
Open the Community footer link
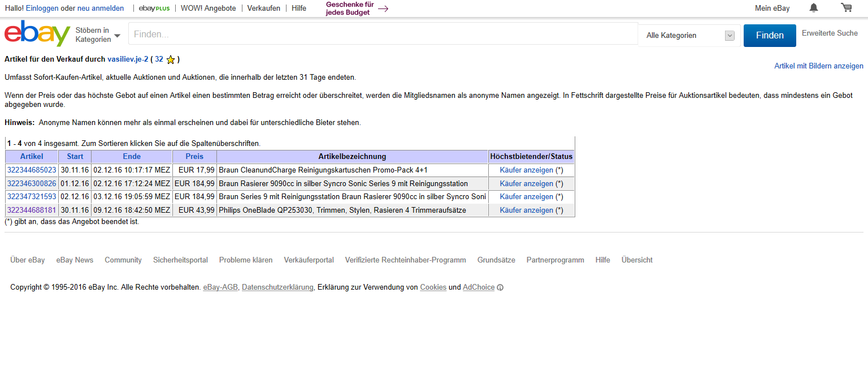coord(123,260)
